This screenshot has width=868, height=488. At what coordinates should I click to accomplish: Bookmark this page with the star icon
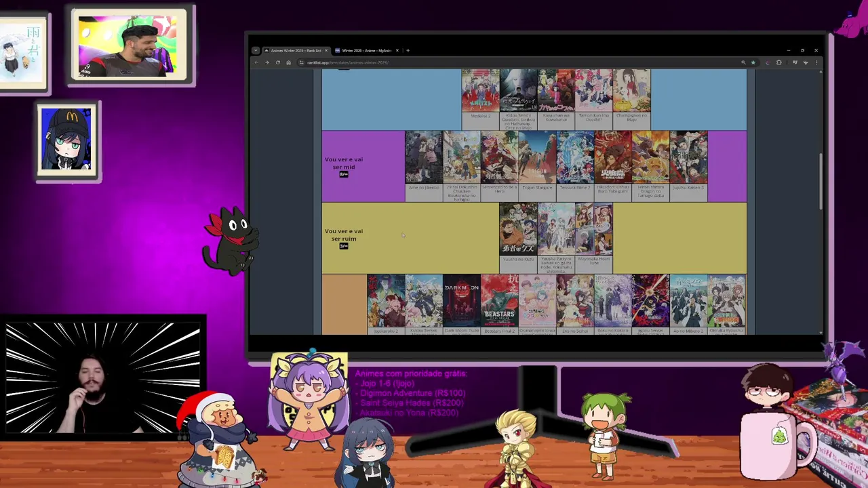click(x=753, y=62)
